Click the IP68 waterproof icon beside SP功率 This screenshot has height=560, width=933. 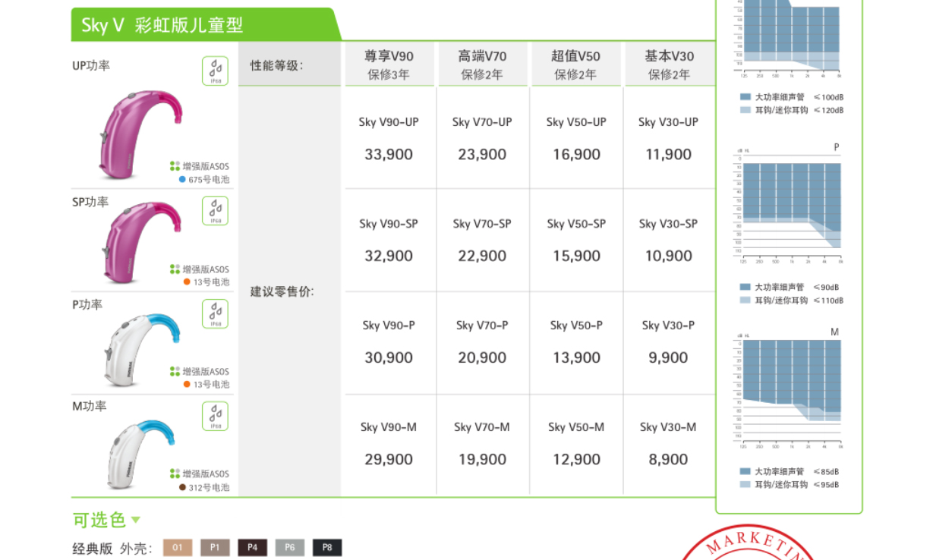point(216,211)
